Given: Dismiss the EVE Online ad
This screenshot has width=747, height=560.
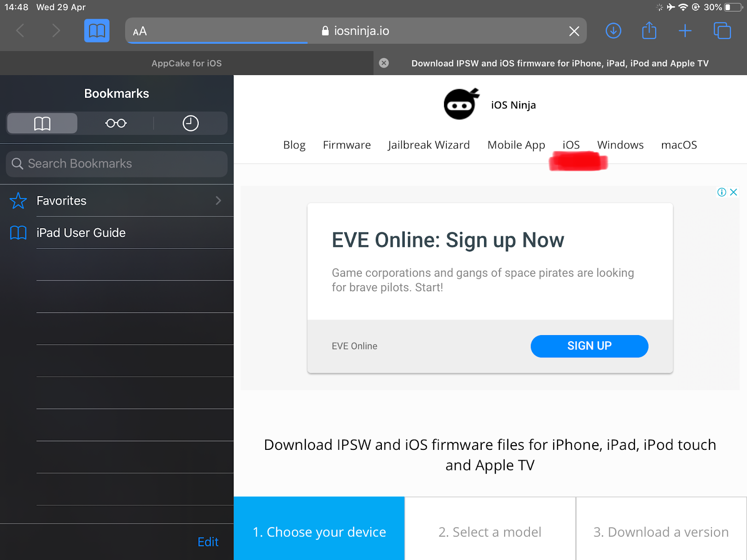Looking at the screenshot, I should tap(734, 192).
